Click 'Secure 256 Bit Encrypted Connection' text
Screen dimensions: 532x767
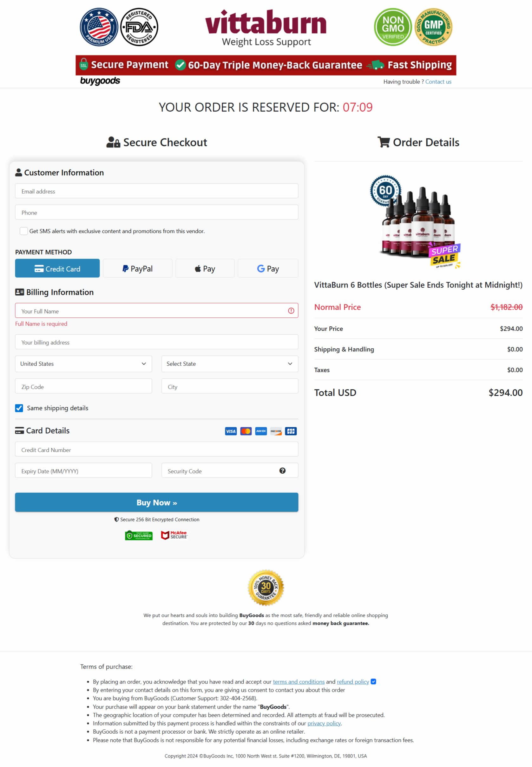pos(160,520)
